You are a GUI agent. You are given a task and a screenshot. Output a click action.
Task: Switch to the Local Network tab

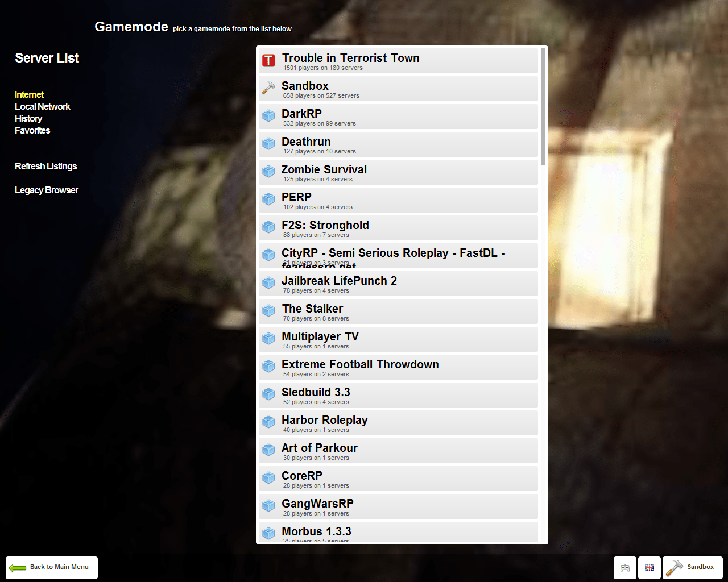click(x=42, y=106)
